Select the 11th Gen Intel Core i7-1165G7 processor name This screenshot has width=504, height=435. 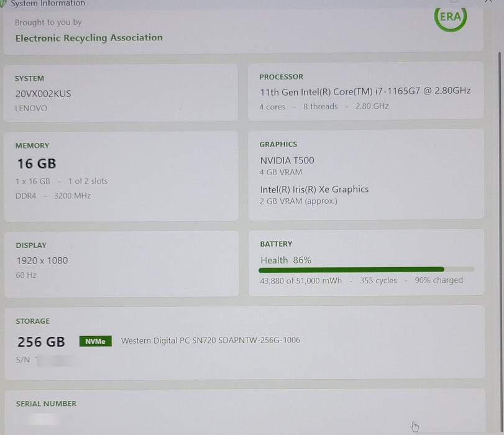(x=365, y=91)
